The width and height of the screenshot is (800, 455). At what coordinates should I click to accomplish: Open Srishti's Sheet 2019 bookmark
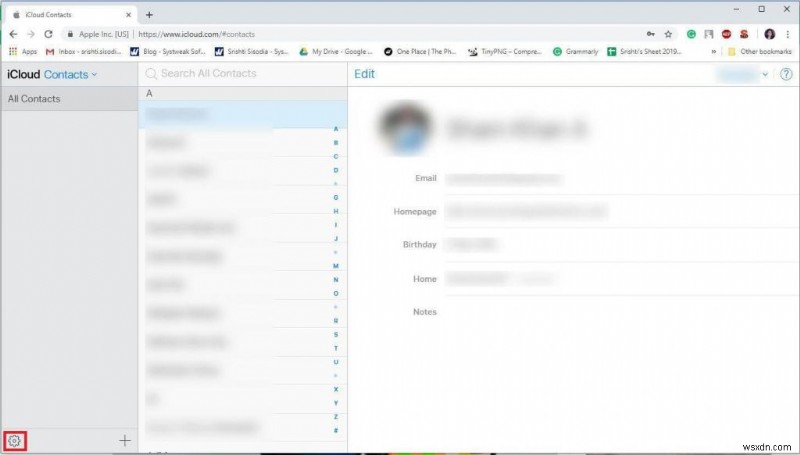pyautogui.click(x=644, y=52)
